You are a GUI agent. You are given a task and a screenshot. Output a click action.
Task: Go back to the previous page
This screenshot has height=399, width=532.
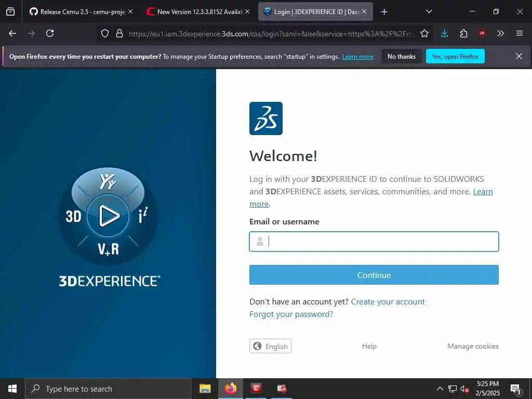tap(12, 33)
